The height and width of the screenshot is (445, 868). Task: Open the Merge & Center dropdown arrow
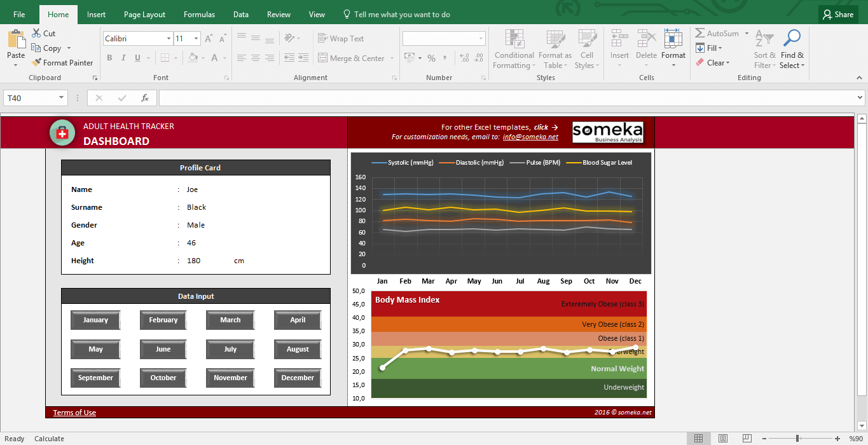[392, 58]
